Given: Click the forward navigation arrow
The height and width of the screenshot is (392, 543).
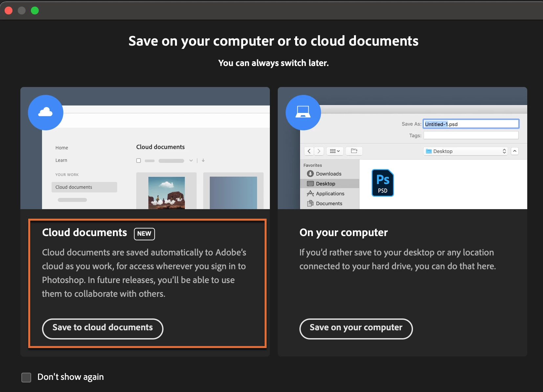Looking at the screenshot, I should coord(319,151).
